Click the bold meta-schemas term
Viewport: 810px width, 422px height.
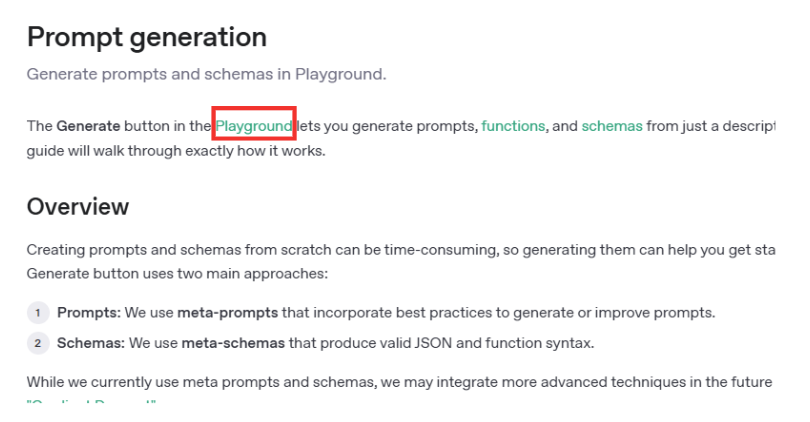coord(234,344)
